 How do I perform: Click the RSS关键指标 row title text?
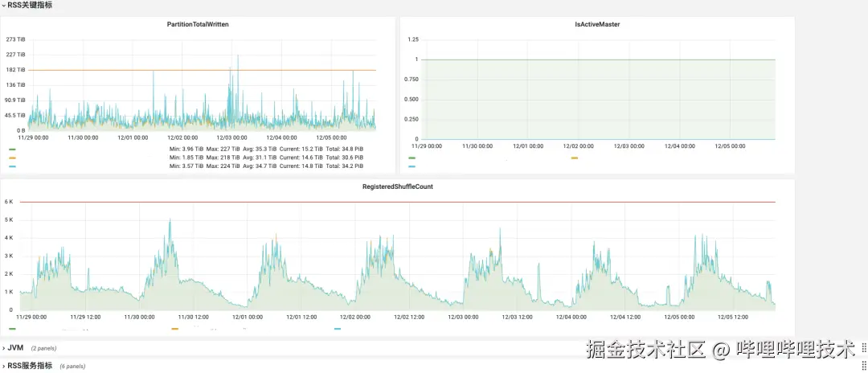coord(30,5)
